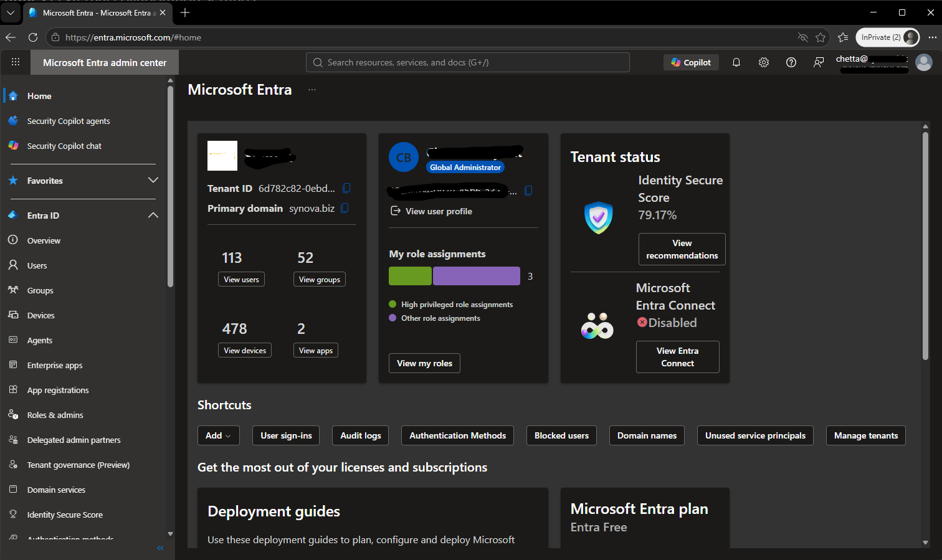Open the Audit logs shortcut
This screenshot has width=942, height=560.
pyautogui.click(x=361, y=435)
